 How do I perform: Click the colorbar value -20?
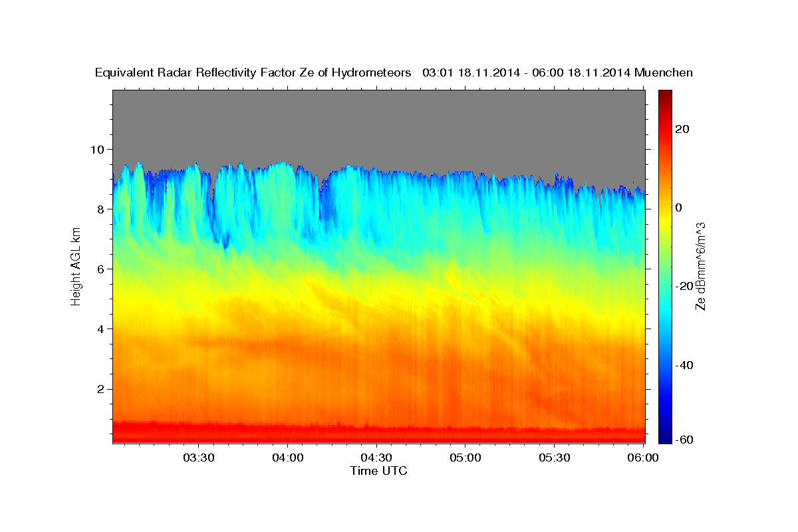(x=684, y=286)
